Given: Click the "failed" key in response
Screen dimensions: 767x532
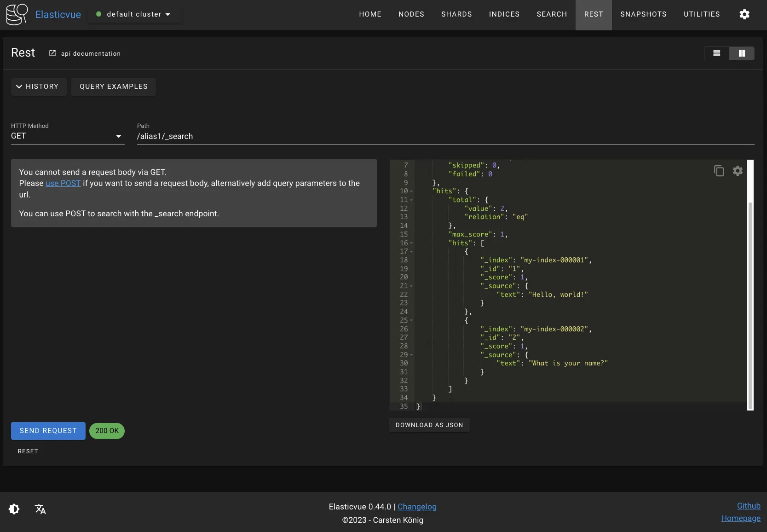Looking at the screenshot, I should 464,174.
